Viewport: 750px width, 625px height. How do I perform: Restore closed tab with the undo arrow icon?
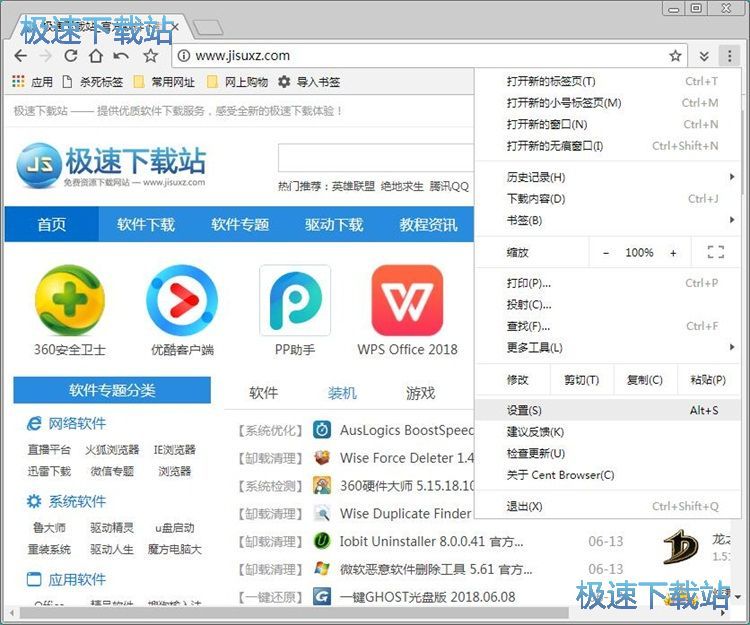(121, 56)
